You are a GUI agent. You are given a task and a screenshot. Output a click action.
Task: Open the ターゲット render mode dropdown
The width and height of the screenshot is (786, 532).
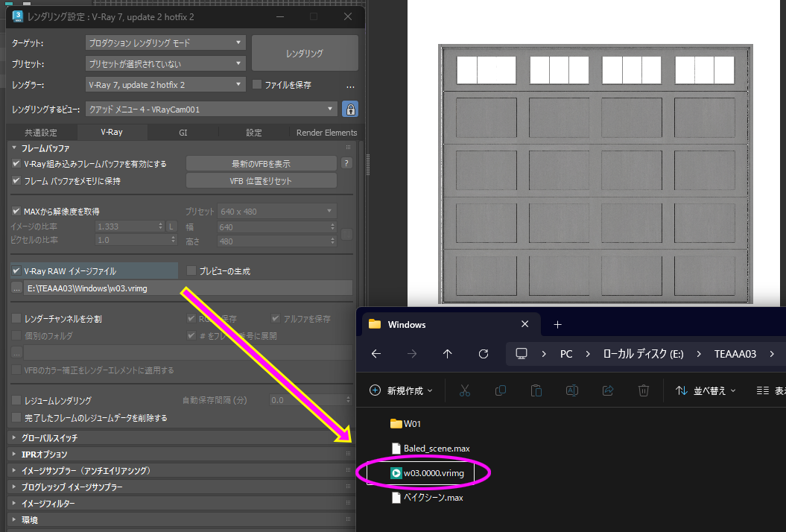click(x=165, y=43)
